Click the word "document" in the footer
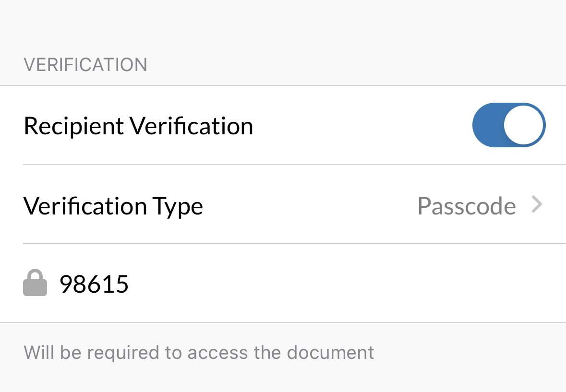566x392 pixels. click(331, 353)
